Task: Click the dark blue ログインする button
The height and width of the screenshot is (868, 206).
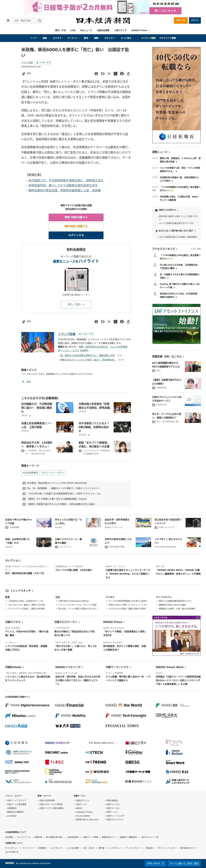Action: pos(76,235)
